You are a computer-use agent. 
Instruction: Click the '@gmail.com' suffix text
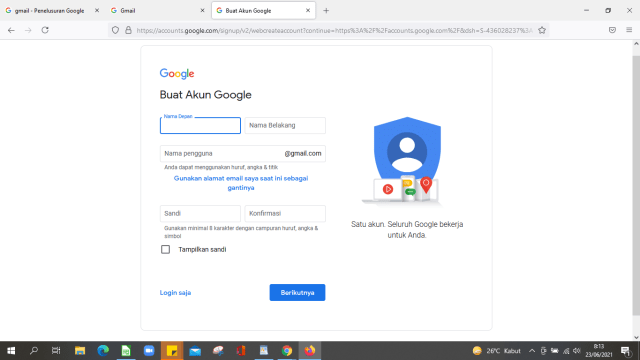pos(303,153)
